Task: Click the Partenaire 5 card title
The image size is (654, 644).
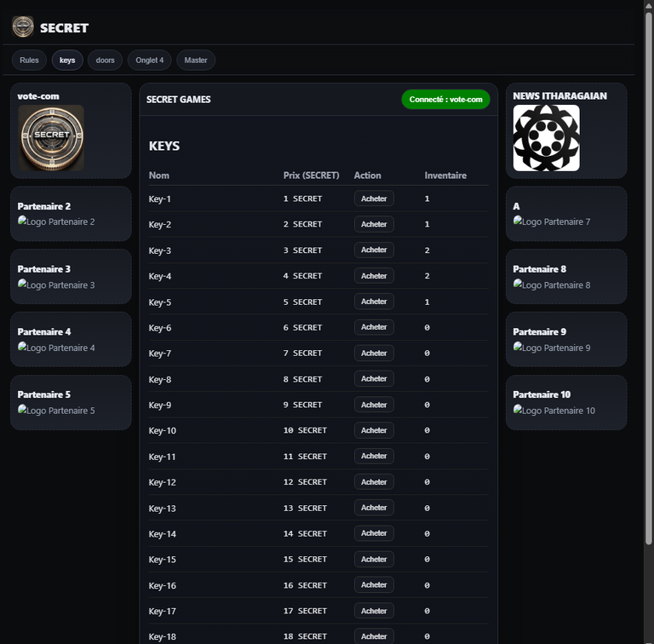Action: (x=43, y=394)
